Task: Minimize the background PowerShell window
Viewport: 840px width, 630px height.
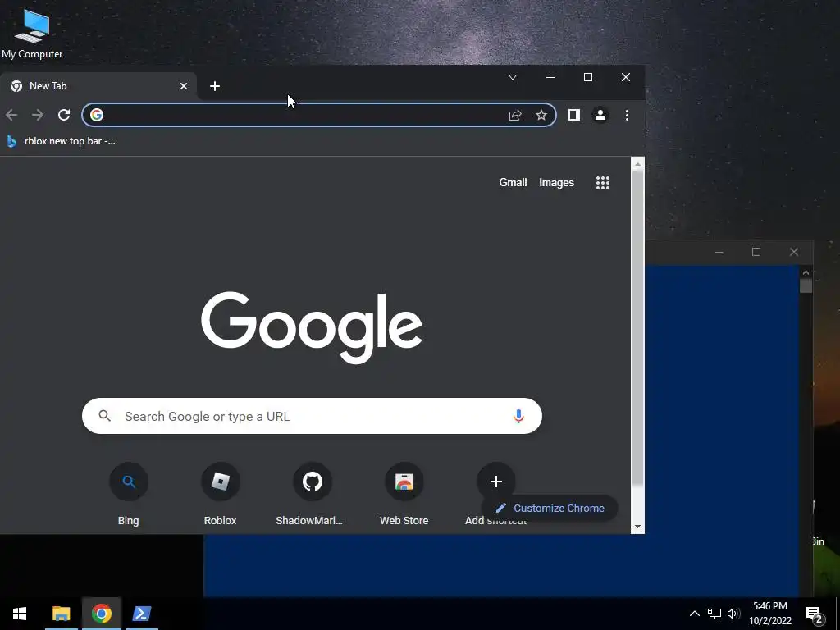Action: coord(719,252)
